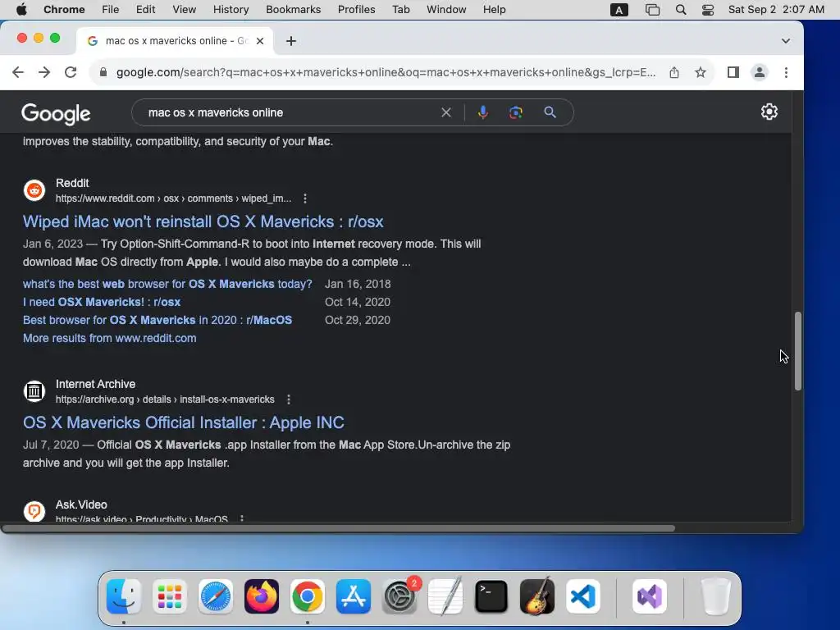Open Best browser in 2020 link
The width and height of the screenshot is (840, 630).
[157, 320]
